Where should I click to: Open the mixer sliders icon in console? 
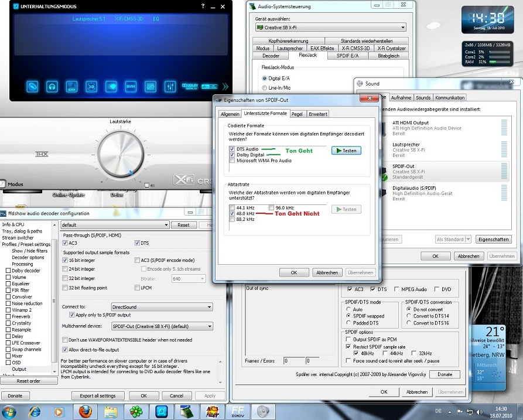pos(170,87)
